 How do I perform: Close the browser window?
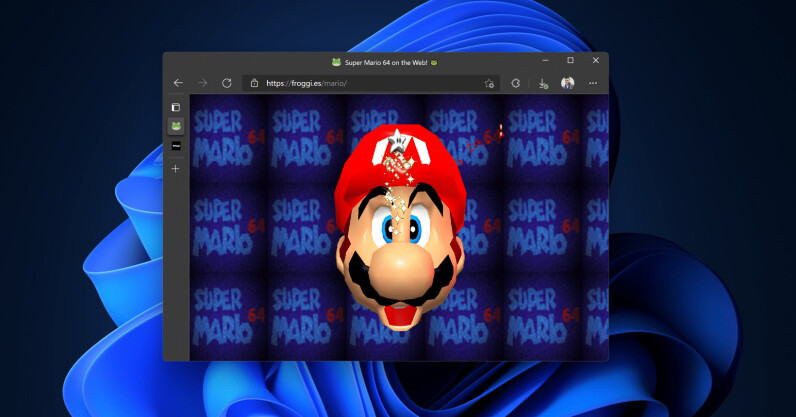tap(595, 61)
